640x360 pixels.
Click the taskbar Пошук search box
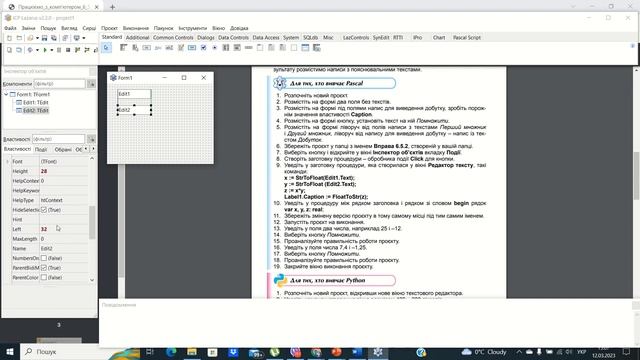pos(69,351)
